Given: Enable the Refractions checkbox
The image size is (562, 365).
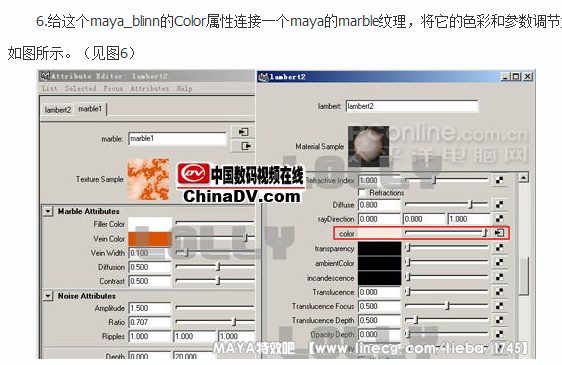Looking at the screenshot, I should (362, 193).
